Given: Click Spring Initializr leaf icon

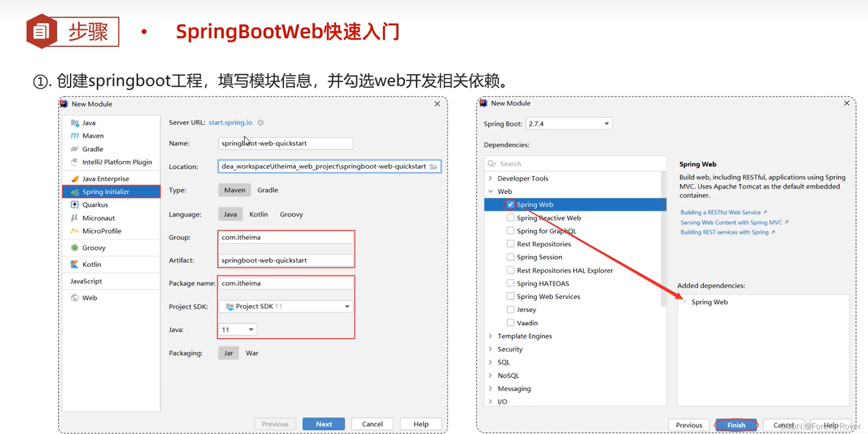Looking at the screenshot, I should [75, 192].
